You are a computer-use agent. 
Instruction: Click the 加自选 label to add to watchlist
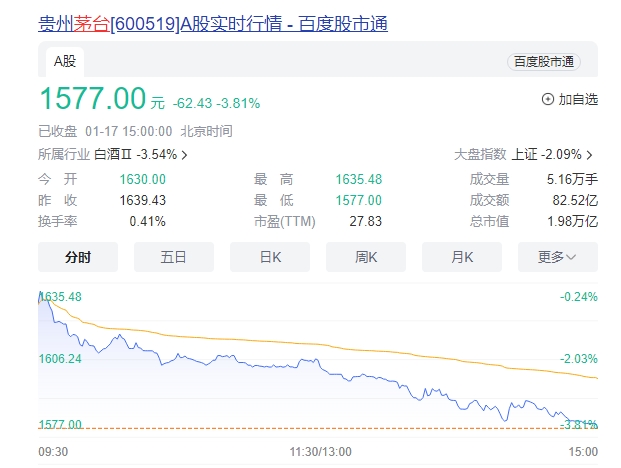(x=578, y=99)
